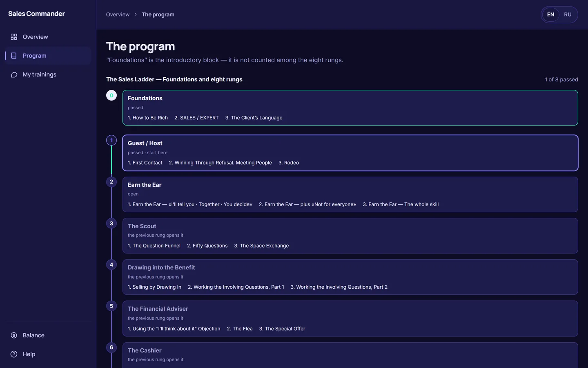The image size is (588, 368).
Task: Open The Cashier rung card
Action: coord(350,355)
